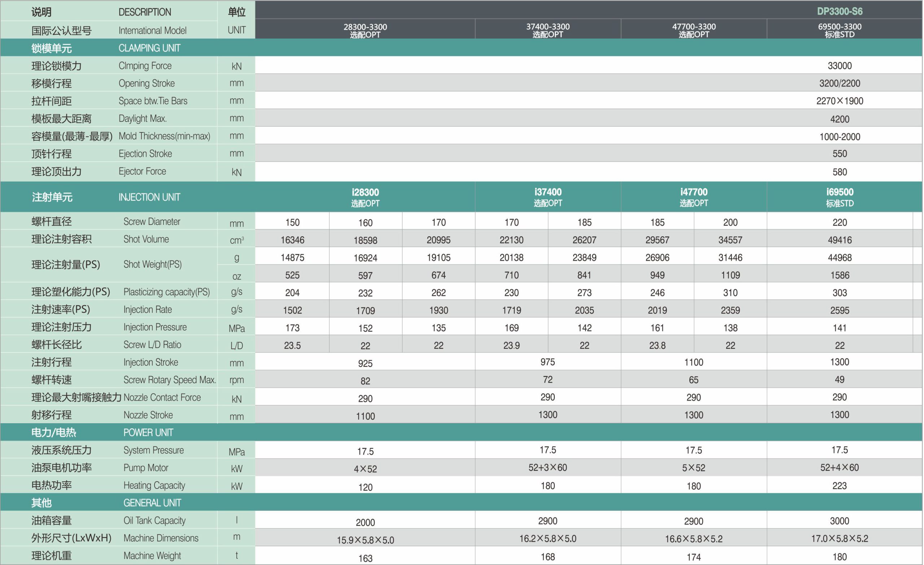The width and height of the screenshot is (924, 565).
Task: Select the i47700 injection unit header
Action: pyautogui.click(x=694, y=197)
